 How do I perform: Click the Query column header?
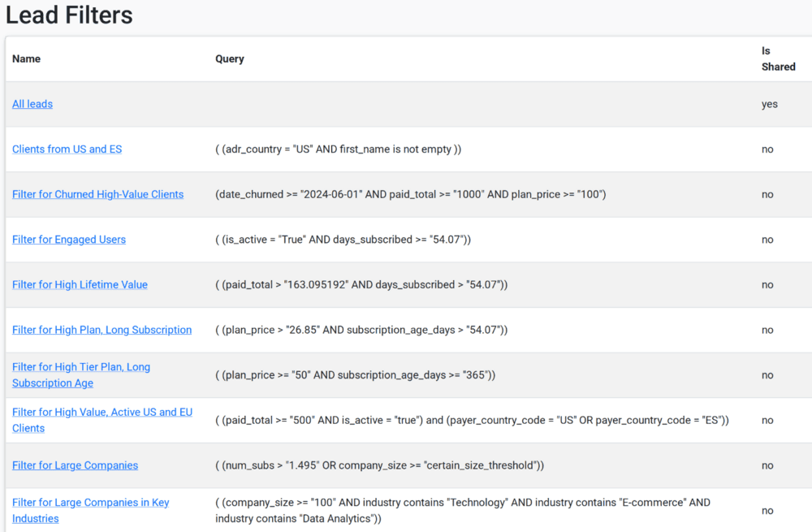[230, 58]
